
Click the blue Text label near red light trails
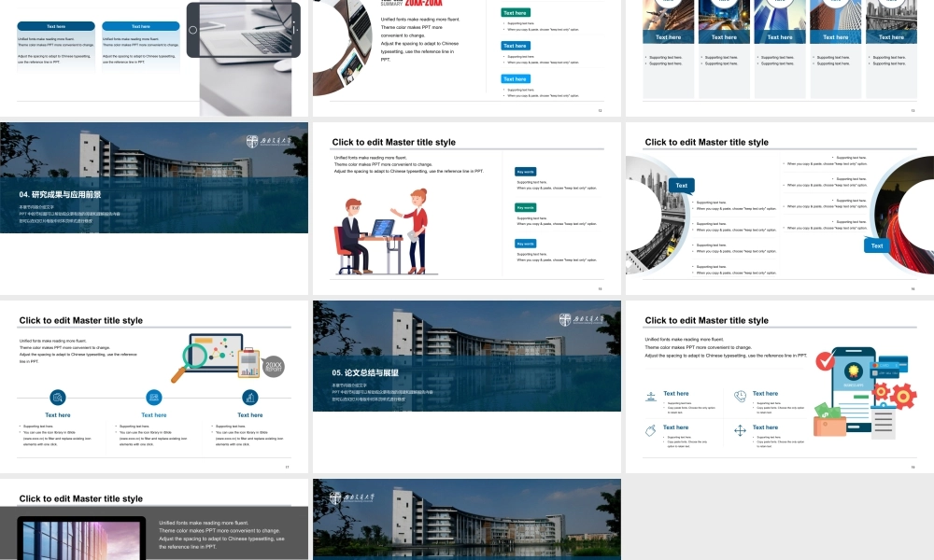click(877, 245)
